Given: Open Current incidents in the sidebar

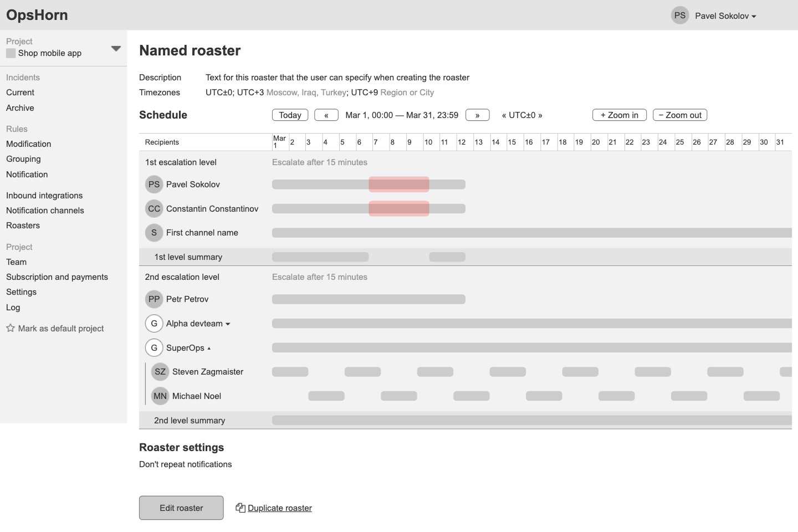Looking at the screenshot, I should coord(20,93).
